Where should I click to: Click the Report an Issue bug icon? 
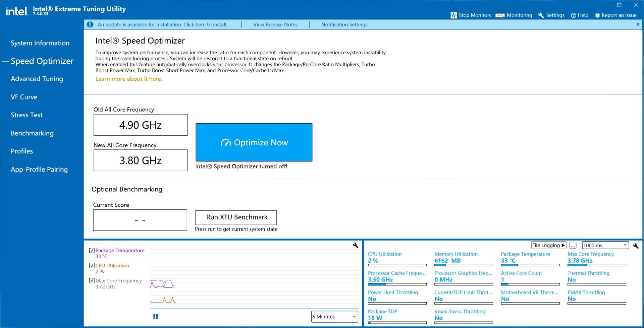point(597,15)
